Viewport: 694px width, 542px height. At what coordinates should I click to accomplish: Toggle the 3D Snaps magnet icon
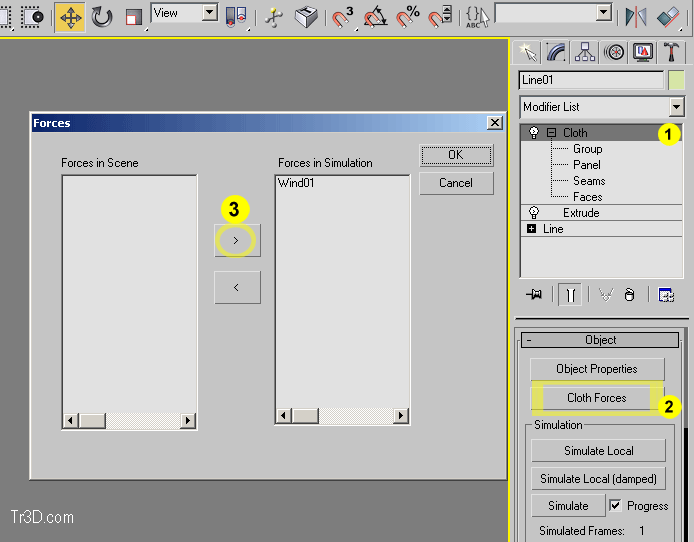(x=343, y=17)
